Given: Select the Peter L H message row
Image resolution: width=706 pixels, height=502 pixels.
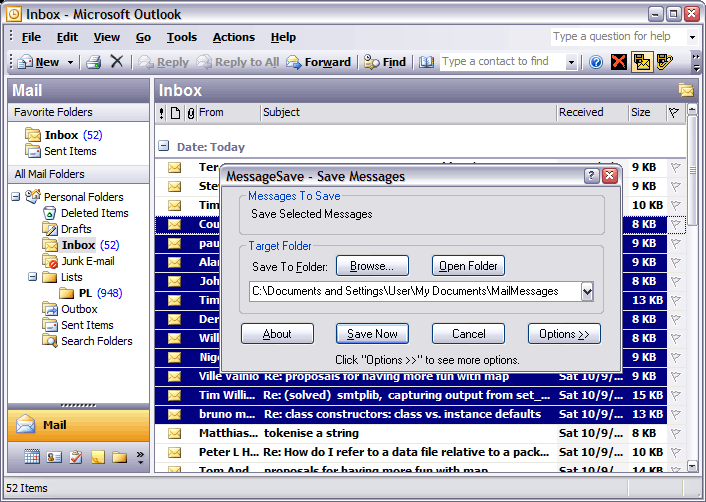Looking at the screenshot, I should [420, 452].
